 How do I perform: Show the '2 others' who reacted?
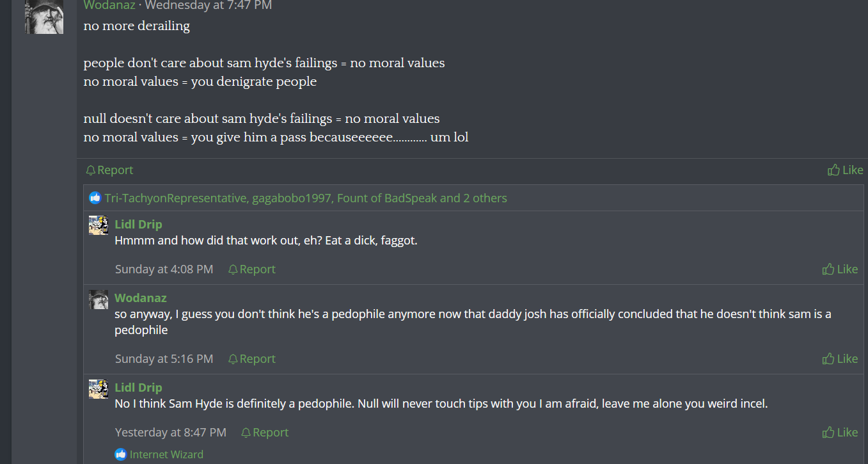485,198
